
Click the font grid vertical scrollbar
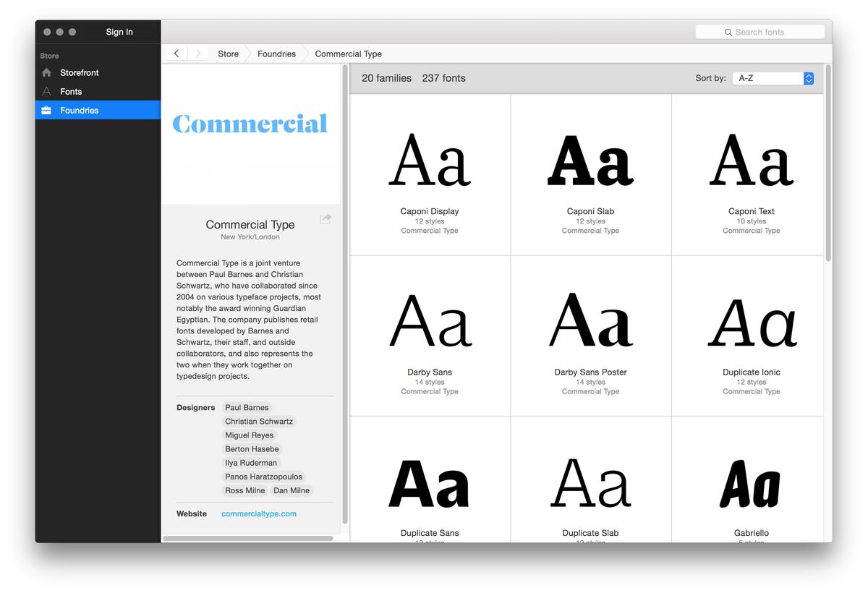(x=828, y=163)
